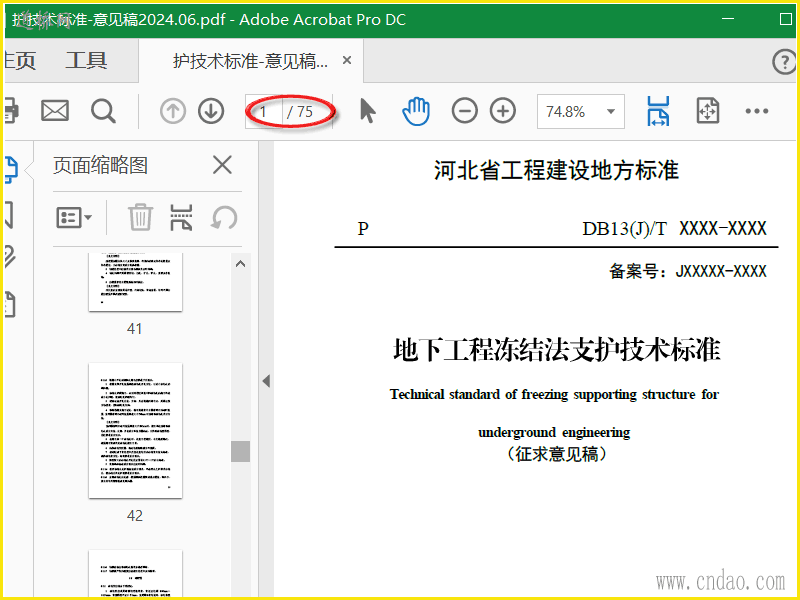The image size is (800, 600).
Task: Go to next page arrow
Action: tap(211, 111)
